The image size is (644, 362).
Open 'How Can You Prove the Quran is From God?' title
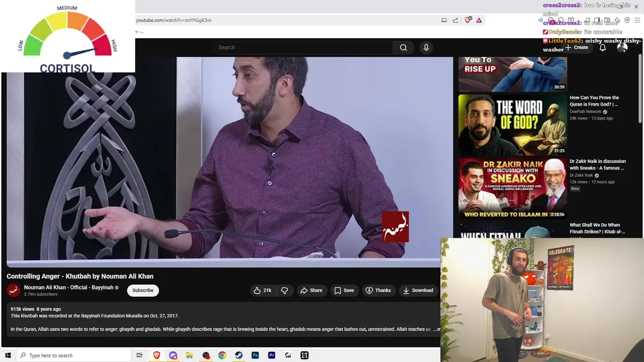click(x=594, y=101)
